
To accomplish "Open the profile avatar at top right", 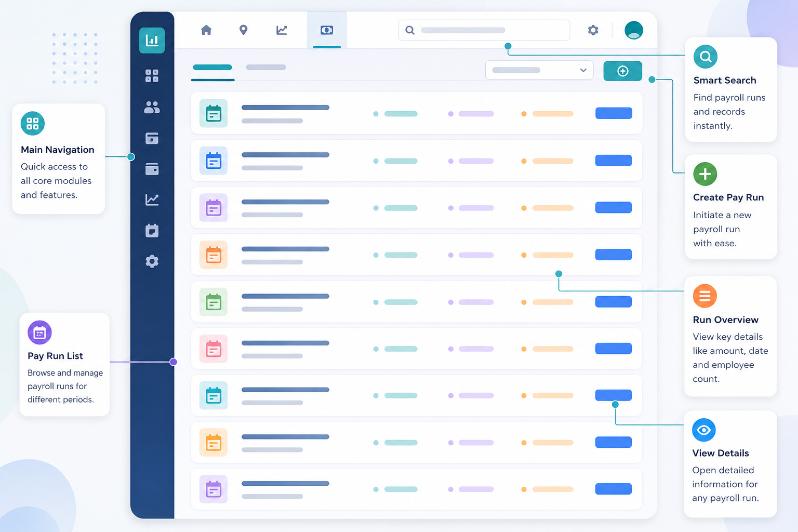I will tap(634, 30).
